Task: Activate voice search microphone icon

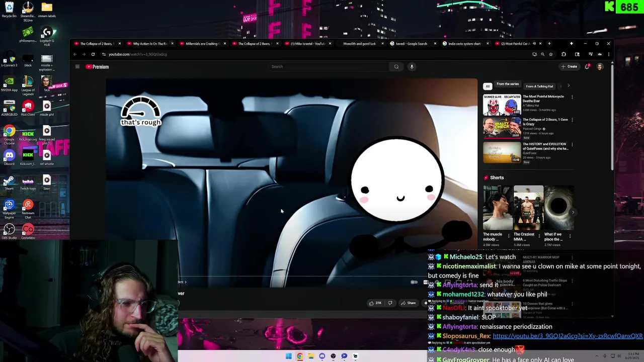Action: [x=412, y=66]
